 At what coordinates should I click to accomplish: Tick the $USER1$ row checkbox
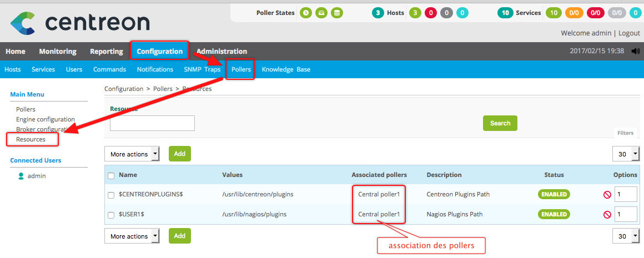[x=111, y=214]
